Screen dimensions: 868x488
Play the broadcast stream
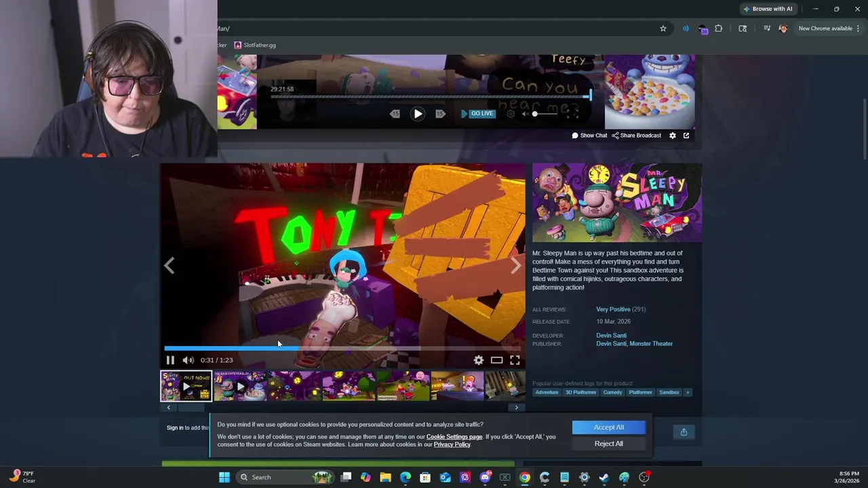[418, 114]
